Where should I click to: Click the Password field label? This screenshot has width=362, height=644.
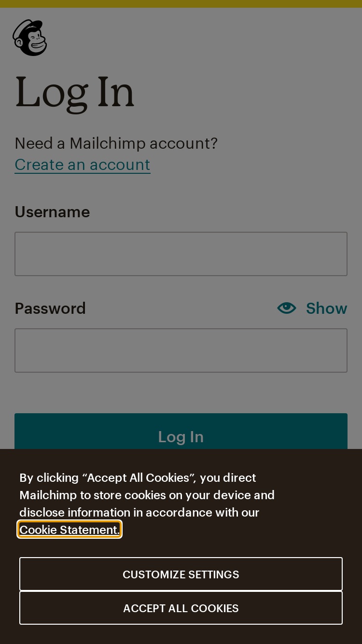click(x=50, y=308)
